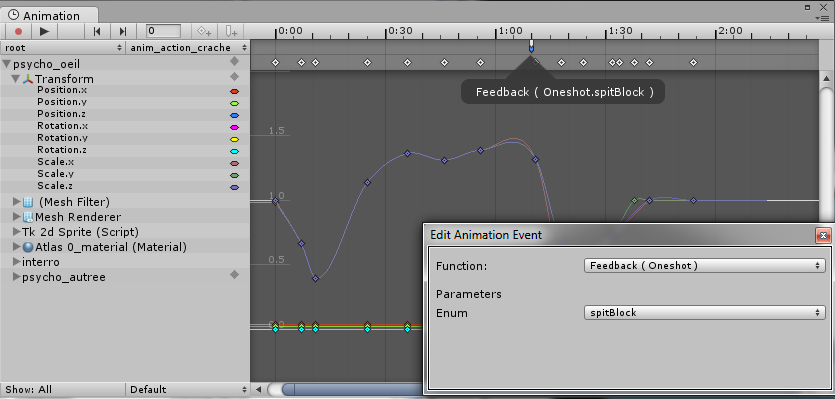
Task: Expand the (Mesh Filter) component
Action: pyautogui.click(x=17, y=202)
